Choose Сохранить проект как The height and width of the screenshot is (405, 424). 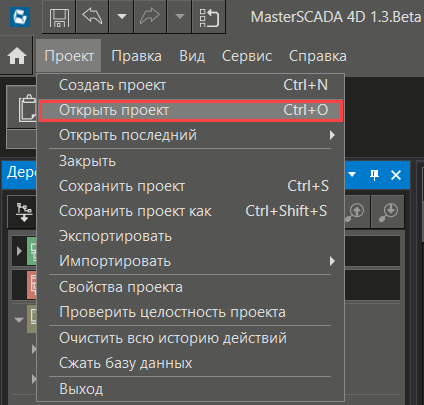point(190,211)
